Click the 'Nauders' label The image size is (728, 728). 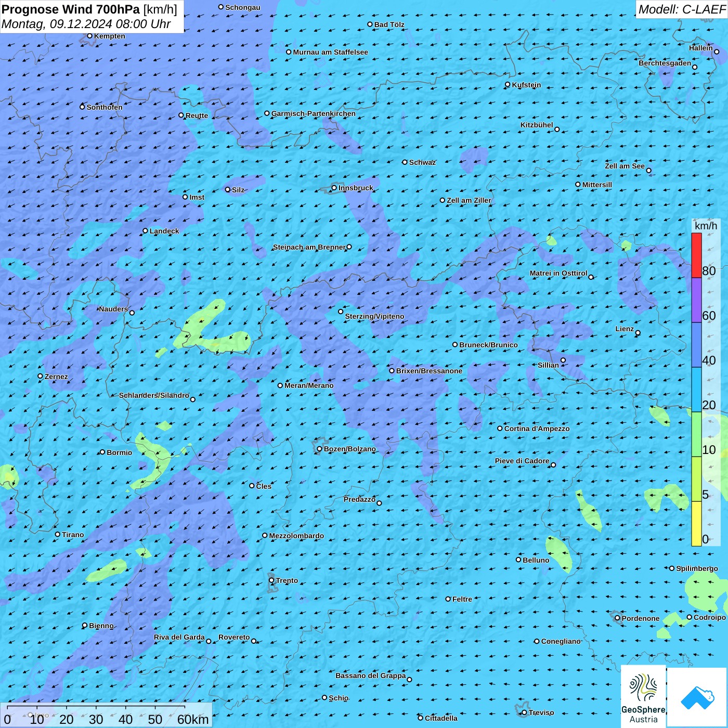point(113,309)
